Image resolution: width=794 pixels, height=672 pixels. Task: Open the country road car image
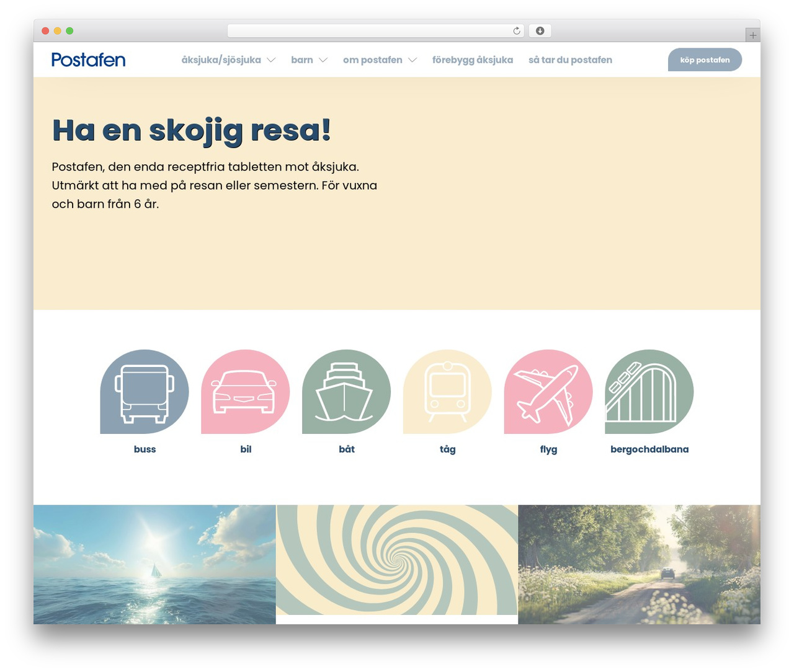click(x=639, y=564)
